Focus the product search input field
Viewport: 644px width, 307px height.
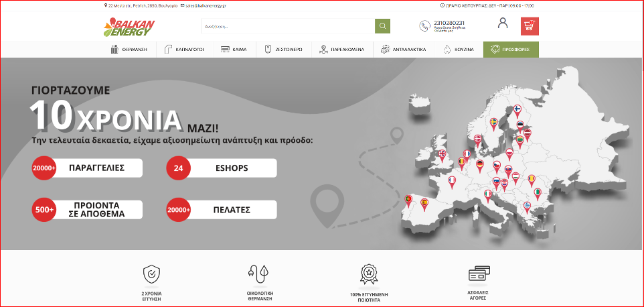[287, 26]
